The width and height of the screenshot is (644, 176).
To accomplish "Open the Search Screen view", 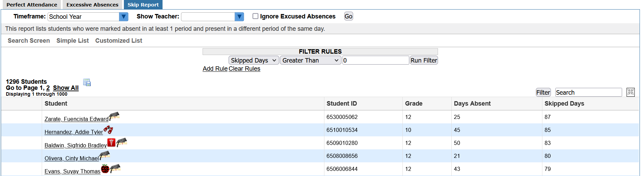I will (x=29, y=41).
